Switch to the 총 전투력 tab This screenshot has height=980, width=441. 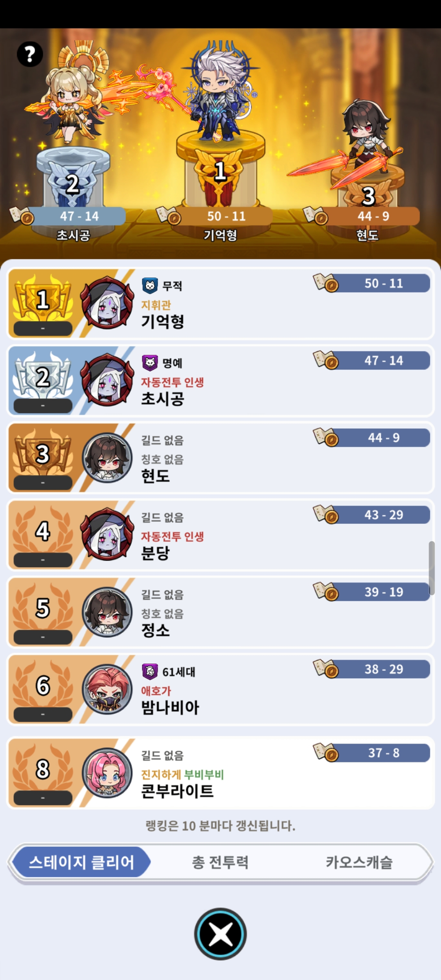pyautogui.click(x=220, y=862)
